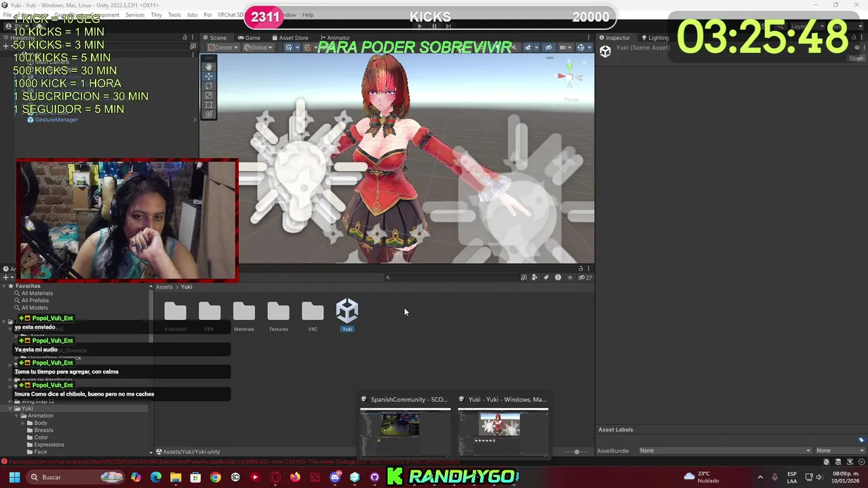Expand the Body folder in tree
The image size is (868, 488).
tap(23, 423)
